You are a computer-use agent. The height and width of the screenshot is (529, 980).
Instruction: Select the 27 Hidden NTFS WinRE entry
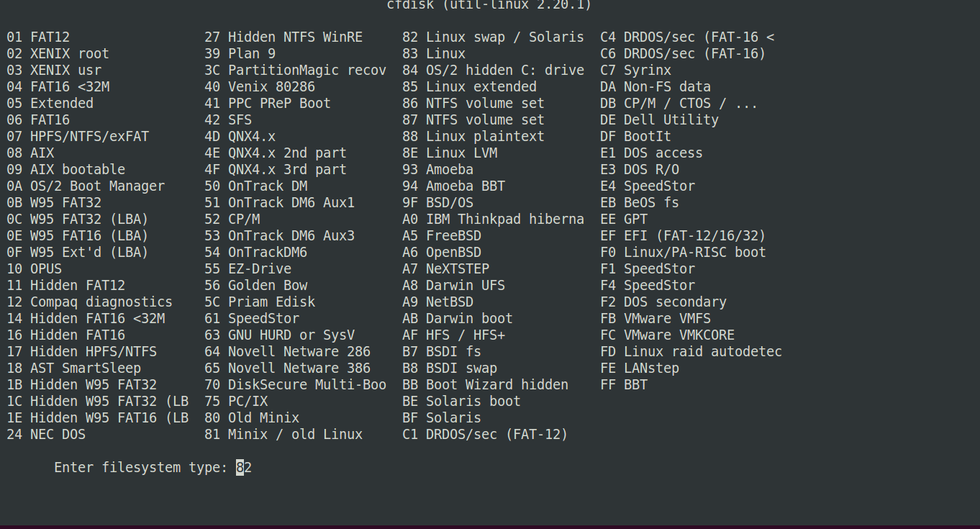coord(283,37)
